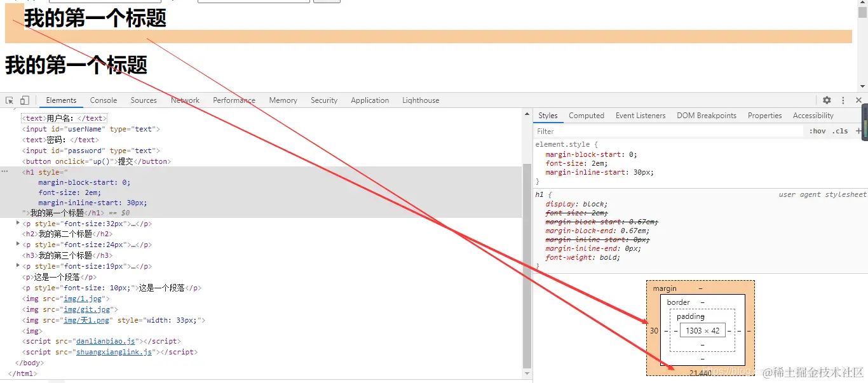This screenshot has width=868, height=383.
Task: Toggle the .cls class editor button
Action: (841, 131)
